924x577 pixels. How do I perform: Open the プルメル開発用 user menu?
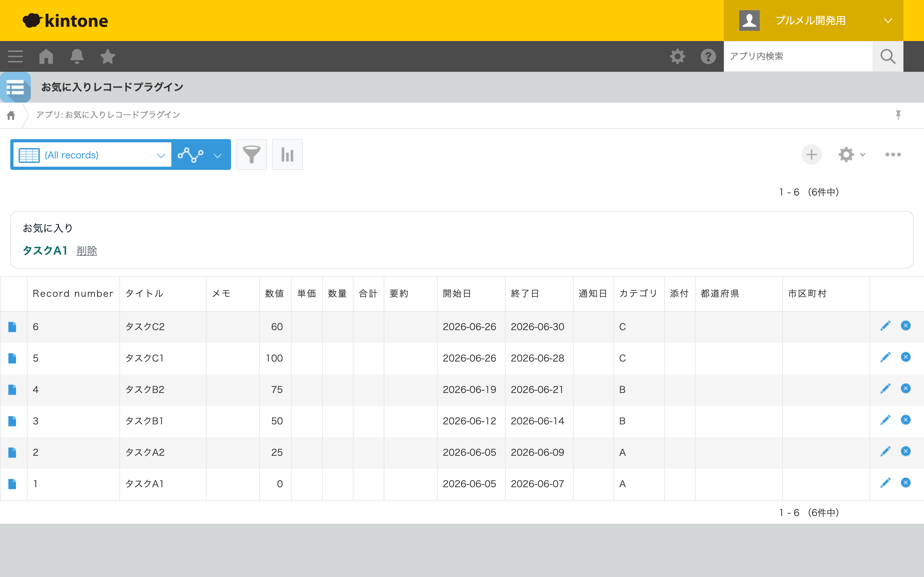(813, 21)
